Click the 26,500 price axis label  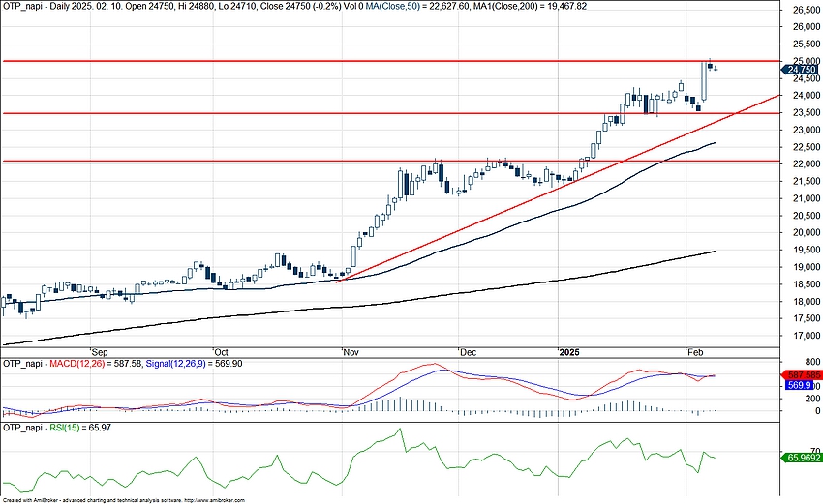click(807, 11)
